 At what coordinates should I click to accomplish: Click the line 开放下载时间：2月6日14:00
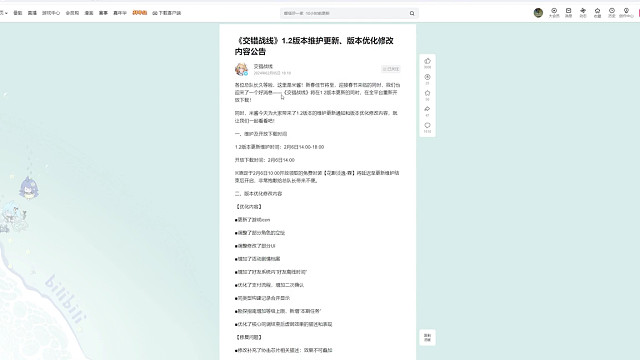click(264, 160)
